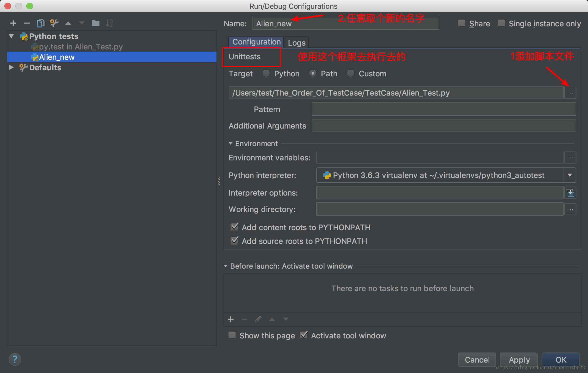Expand the Before launch section
Viewport: 588px width, 373px height.
pos(226,266)
